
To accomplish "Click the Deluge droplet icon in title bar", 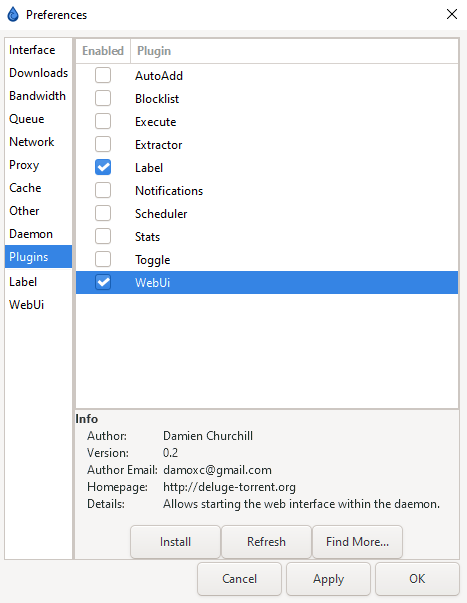I will pyautogui.click(x=13, y=15).
